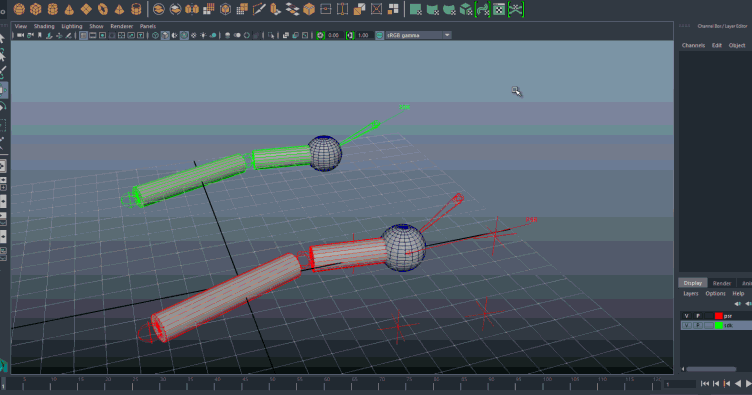Open the Layers menu in Layer Editor
This screenshot has width=752, height=395.
coord(691,293)
